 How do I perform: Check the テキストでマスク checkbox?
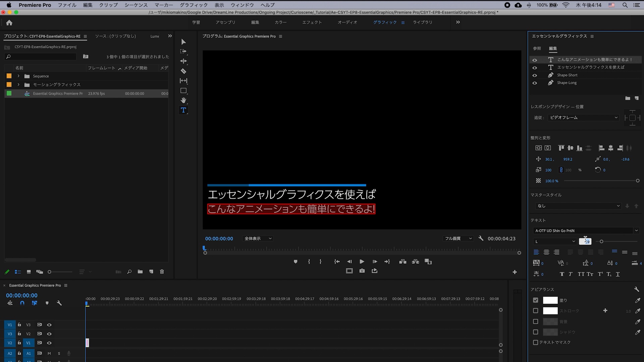(536, 342)
